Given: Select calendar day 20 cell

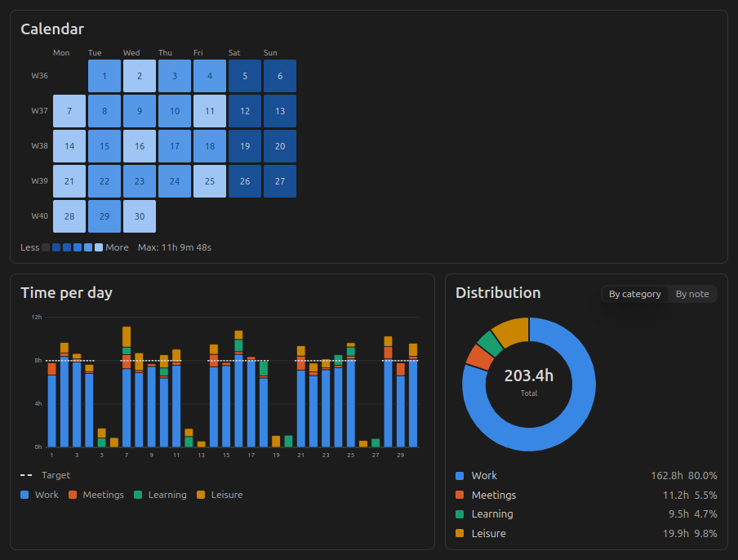Looking at the screenshot, I should tap(280, 146).
